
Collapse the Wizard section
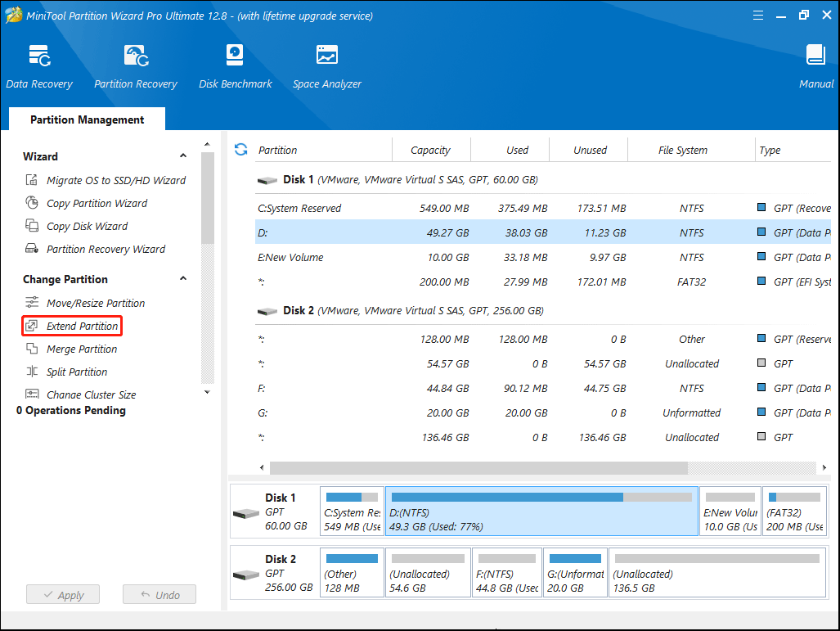[x=183, y=156]
